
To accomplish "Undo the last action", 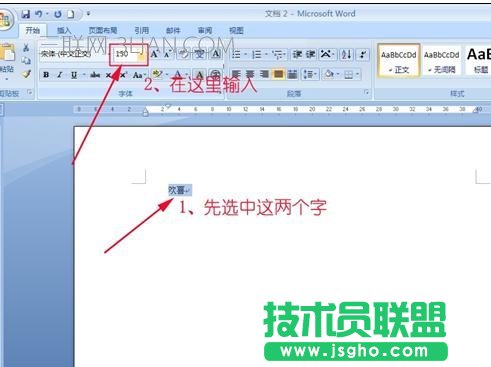I will click(x=39, y=14).
